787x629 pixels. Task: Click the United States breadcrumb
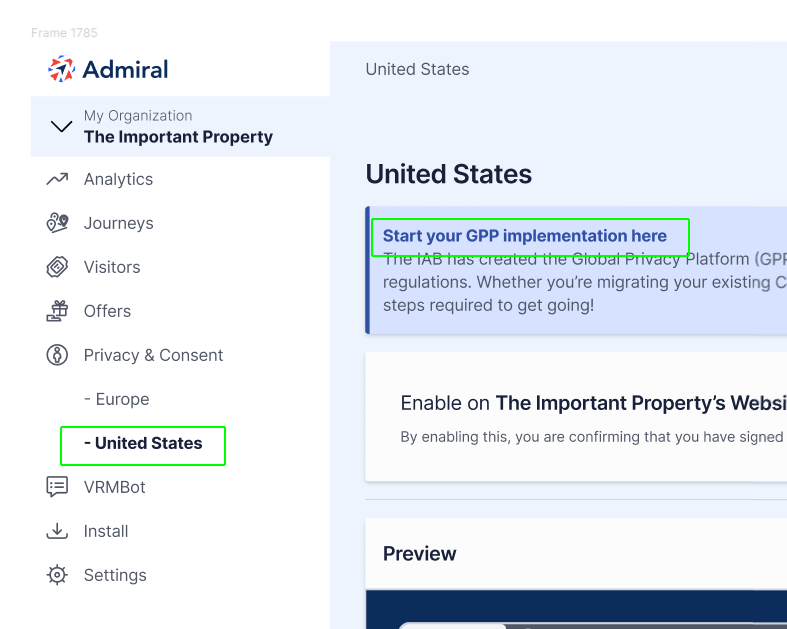[x=417, y=69]
